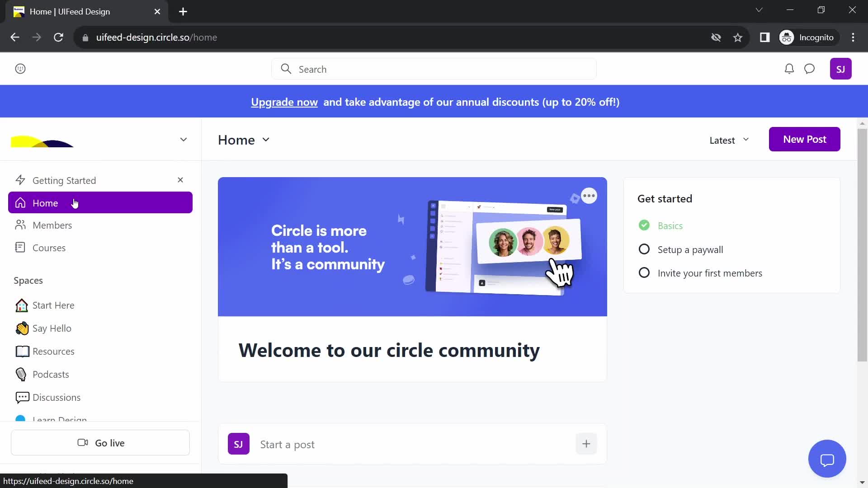Enable the Invite your first members option

pyautogui.click(x=644, y=272)
